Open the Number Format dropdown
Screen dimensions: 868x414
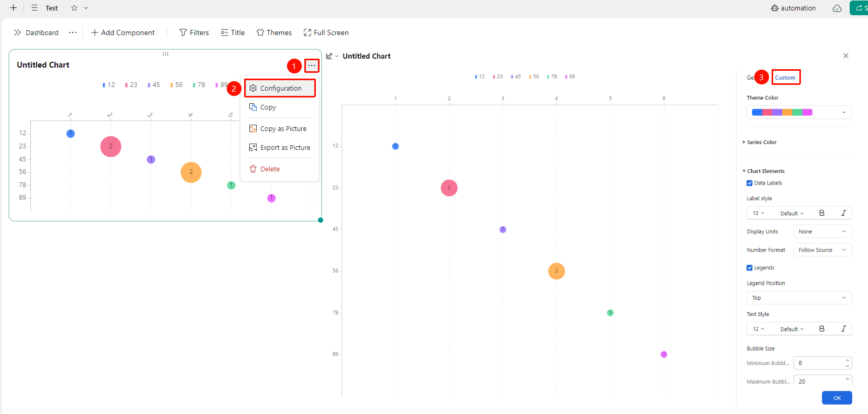(x=822, y=250)
